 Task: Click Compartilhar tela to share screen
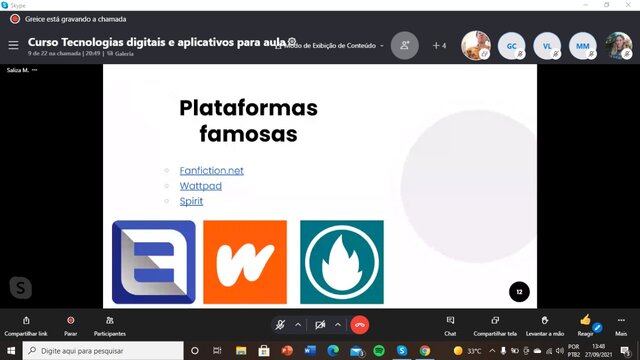coord(495,325)
